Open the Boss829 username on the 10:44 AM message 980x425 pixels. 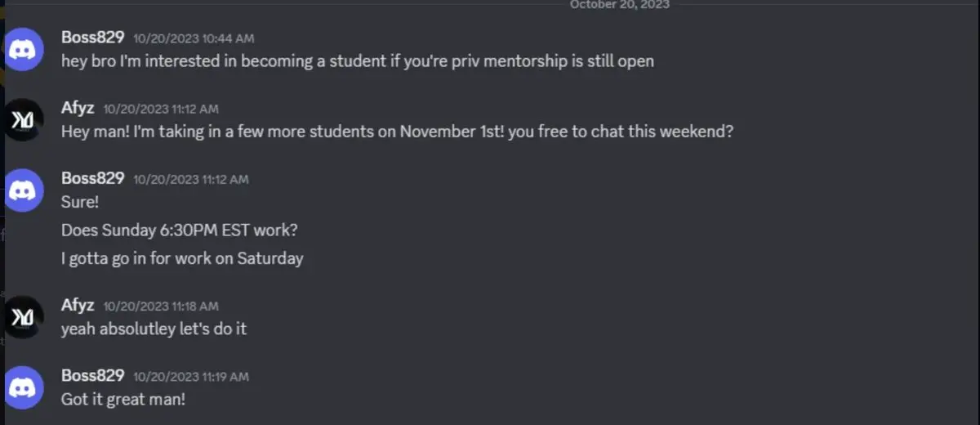(x=93, y=37)
